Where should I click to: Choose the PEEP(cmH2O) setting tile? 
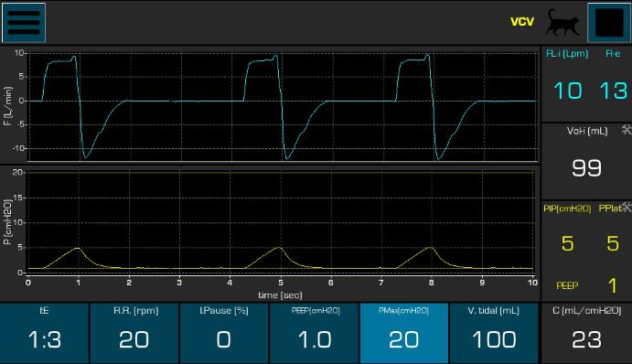[315, 333]
